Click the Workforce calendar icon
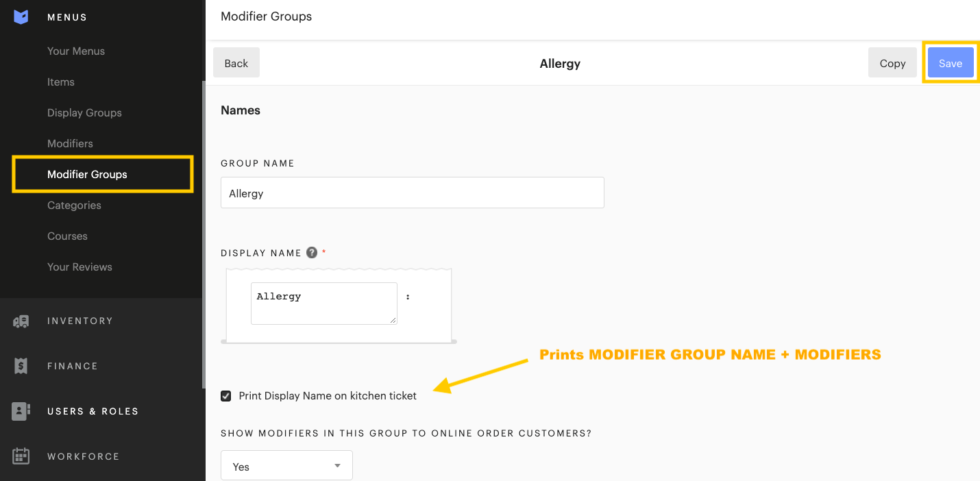Viewport: 980px width, 481px height. 21,456
